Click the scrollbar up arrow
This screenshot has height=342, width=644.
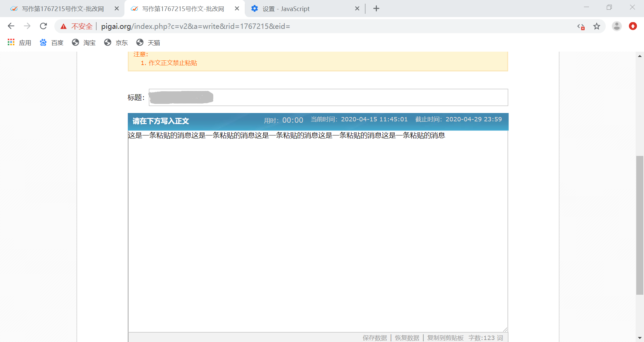(640, 56)
